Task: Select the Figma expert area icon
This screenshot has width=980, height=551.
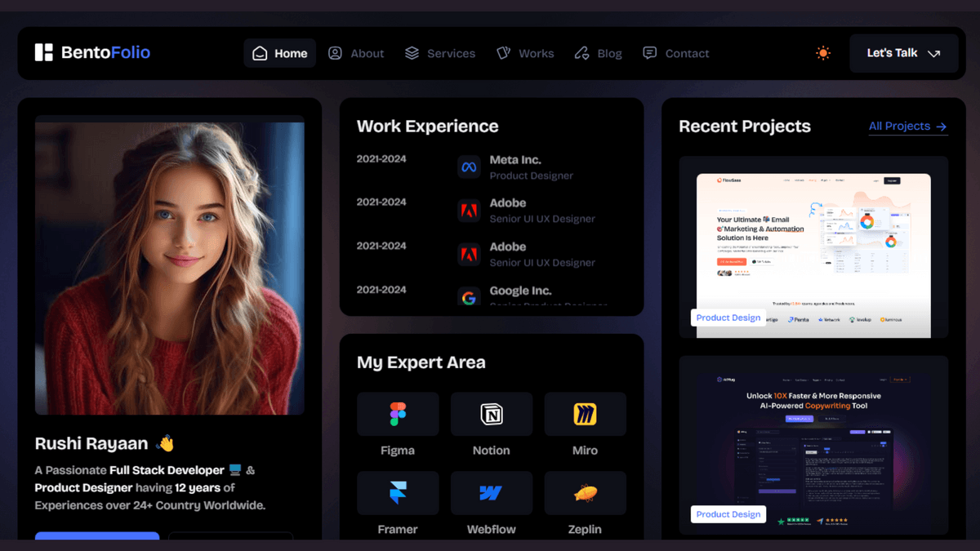Action: point(398,414)
